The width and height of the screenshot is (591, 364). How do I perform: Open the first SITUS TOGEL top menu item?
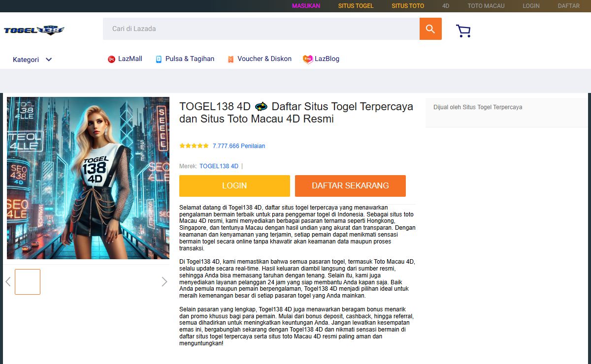pyautogui.click(x=356, y=6)
